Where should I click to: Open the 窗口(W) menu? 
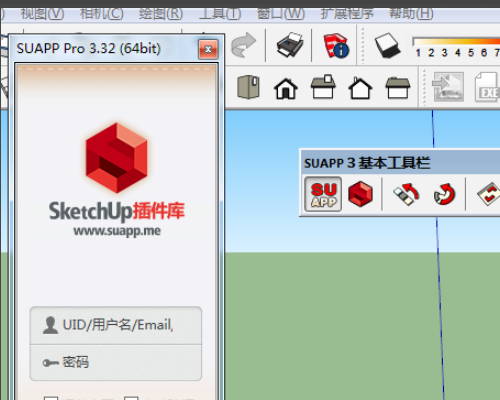click(x=281, y=14)
